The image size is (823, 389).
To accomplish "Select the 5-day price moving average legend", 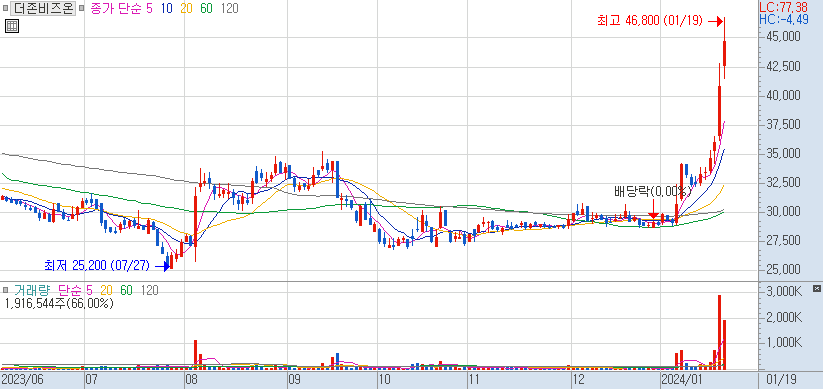I will coord(150,9).
